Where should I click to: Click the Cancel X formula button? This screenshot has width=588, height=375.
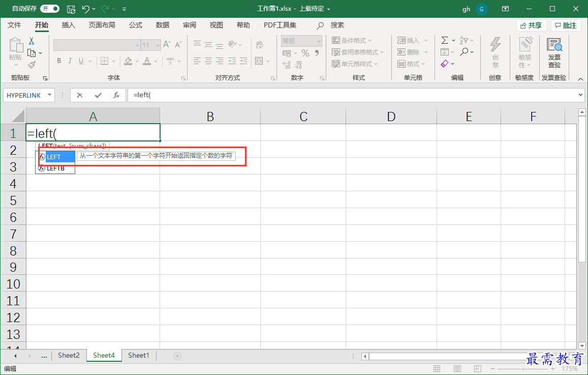tap(79, 95)
